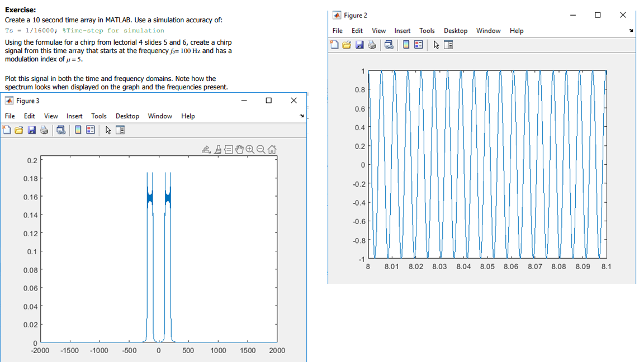Image resolution: width=644 pixels, height=362 pixels.
Task: Open a new figure from Figure 2 toolbar
Action: (x=334, y=45)
